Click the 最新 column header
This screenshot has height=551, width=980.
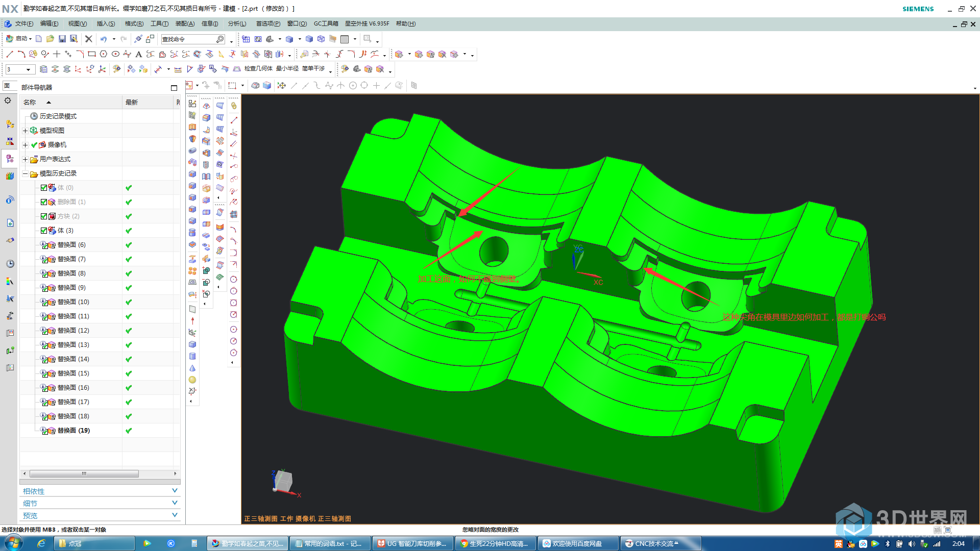coord(148,102)
